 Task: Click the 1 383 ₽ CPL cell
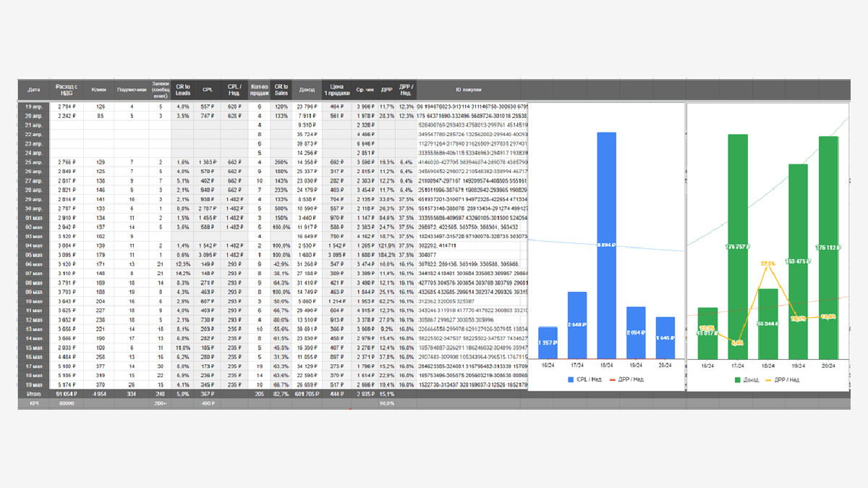point(207,162)
